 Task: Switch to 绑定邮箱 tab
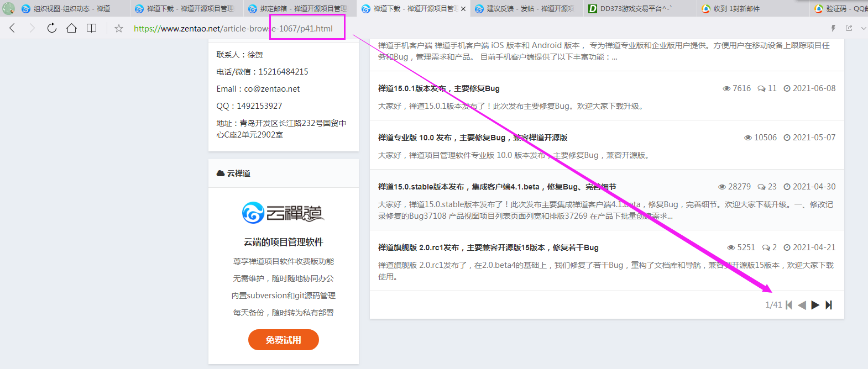298,8
